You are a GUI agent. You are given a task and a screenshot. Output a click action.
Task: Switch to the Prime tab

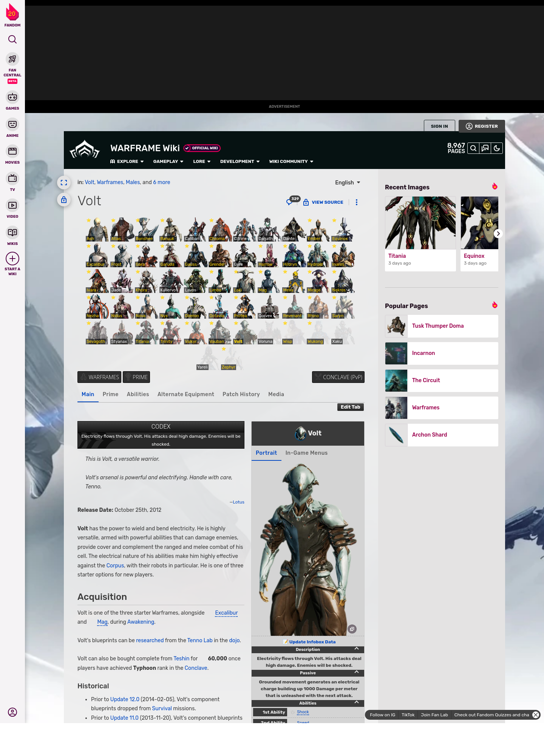110,394
